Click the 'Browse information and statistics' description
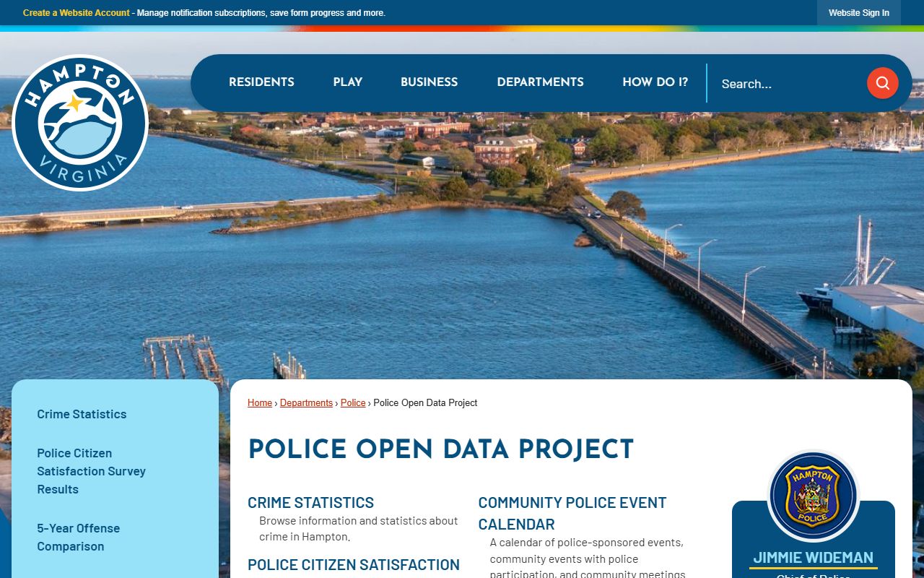Screen dimensions: 924x578 coord(359,529)
